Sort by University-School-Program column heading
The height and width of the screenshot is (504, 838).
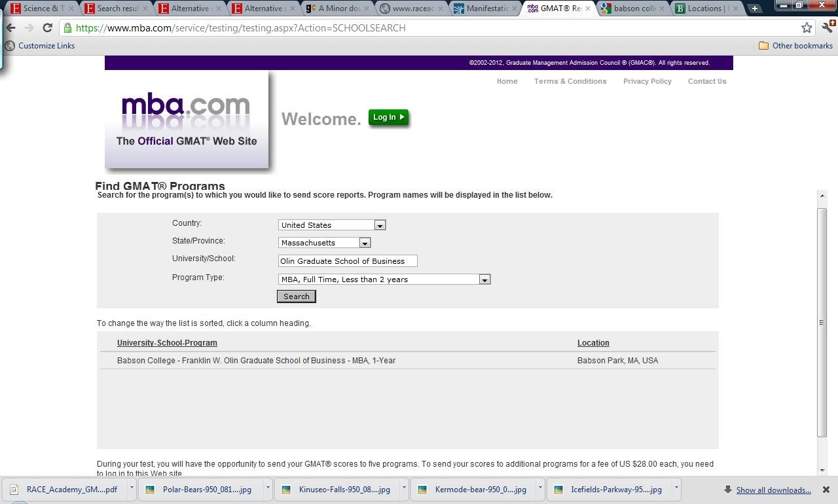coord(167,343)
